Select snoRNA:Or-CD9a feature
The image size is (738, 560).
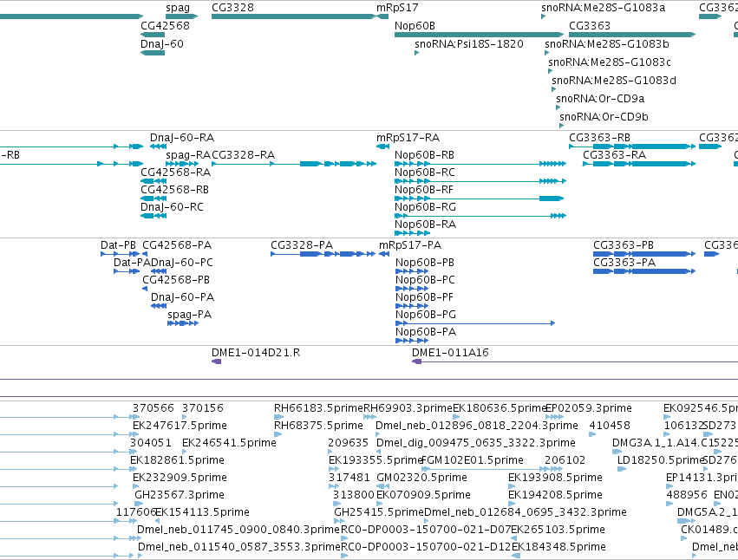point(558,107)
